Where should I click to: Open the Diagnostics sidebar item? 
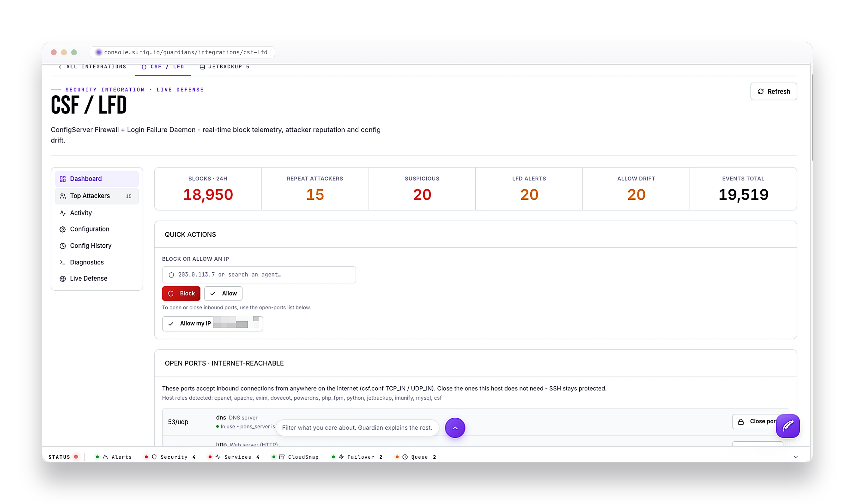(x=97, y=263)
